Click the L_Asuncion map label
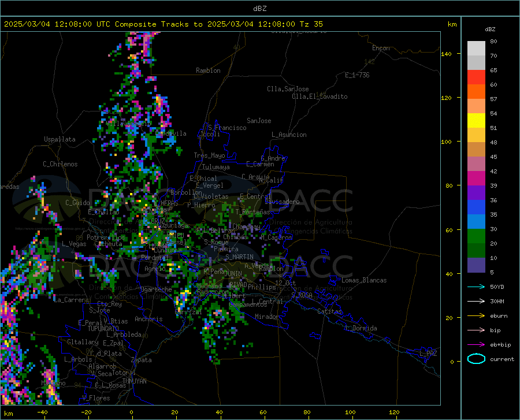 pos(289,135)
